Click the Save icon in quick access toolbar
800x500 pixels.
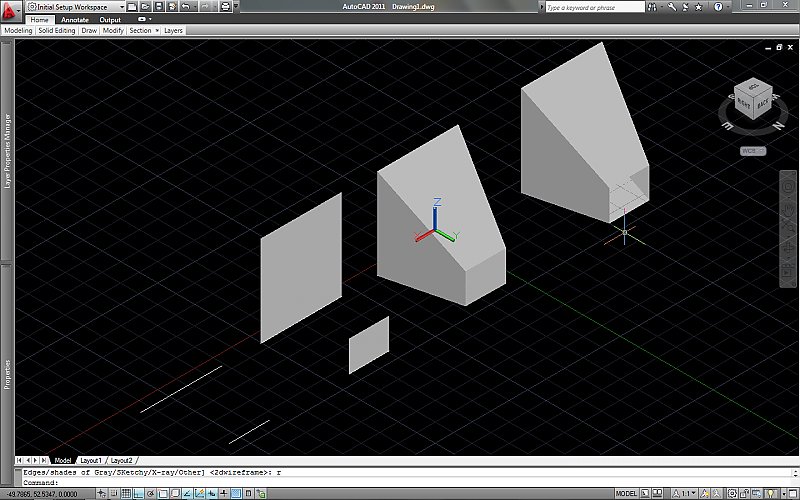tap(159, 7)
